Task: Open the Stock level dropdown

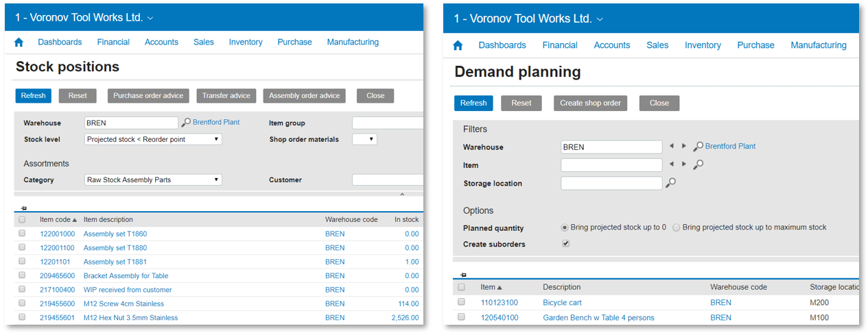Action: (153, 139)
